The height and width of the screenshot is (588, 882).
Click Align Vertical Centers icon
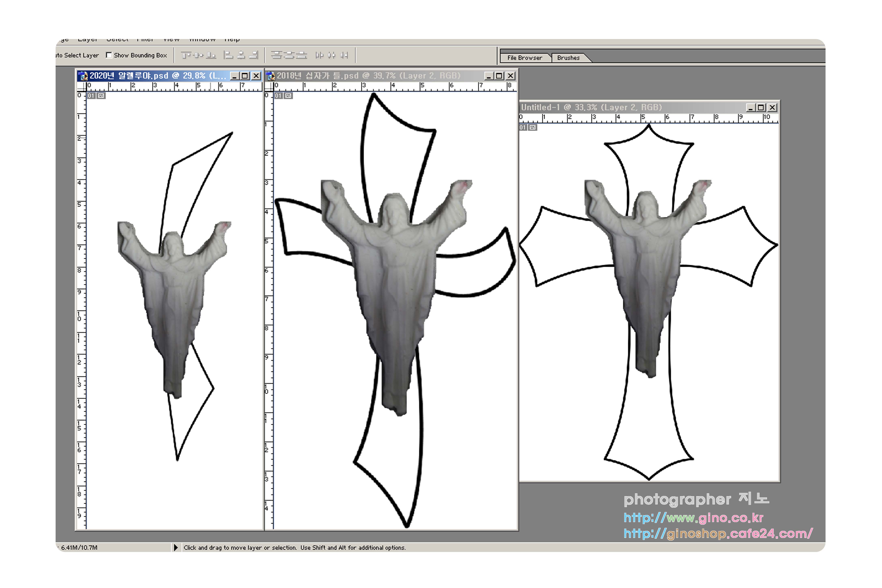click(x=198, y=56)
